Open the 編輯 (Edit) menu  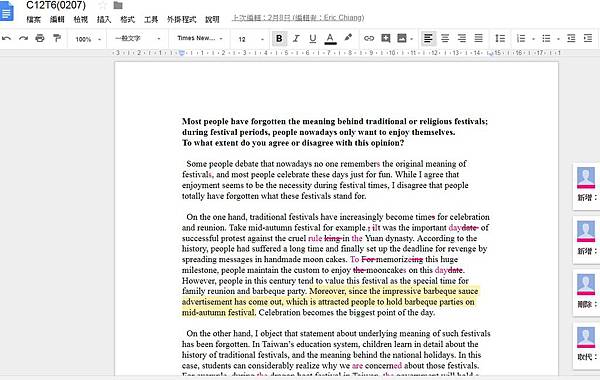point(57,19)
